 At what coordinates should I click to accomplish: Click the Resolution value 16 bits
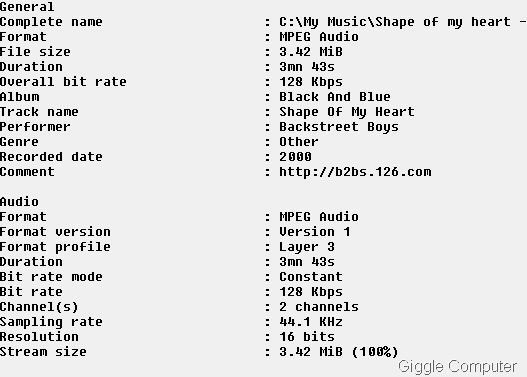click(x=307, y=337)
